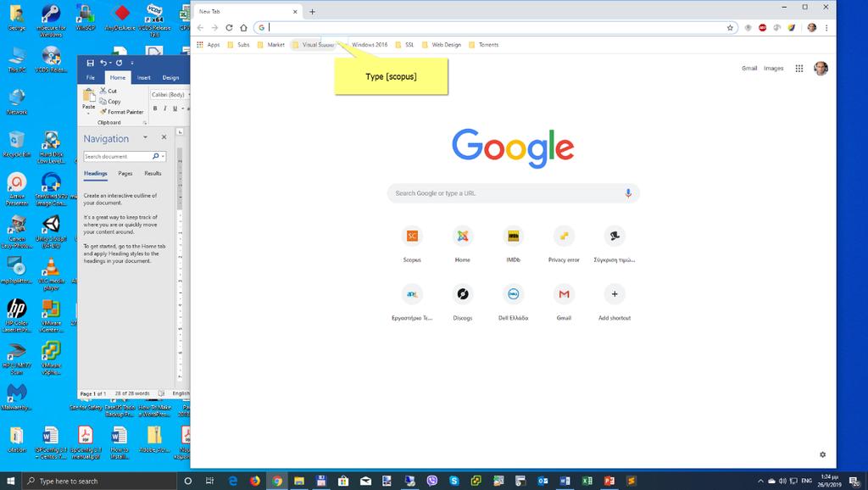Open the Home Joomla shortcut tile
Image resolution: width=868 pixels, height=490 pixels.
pos(463,243)
